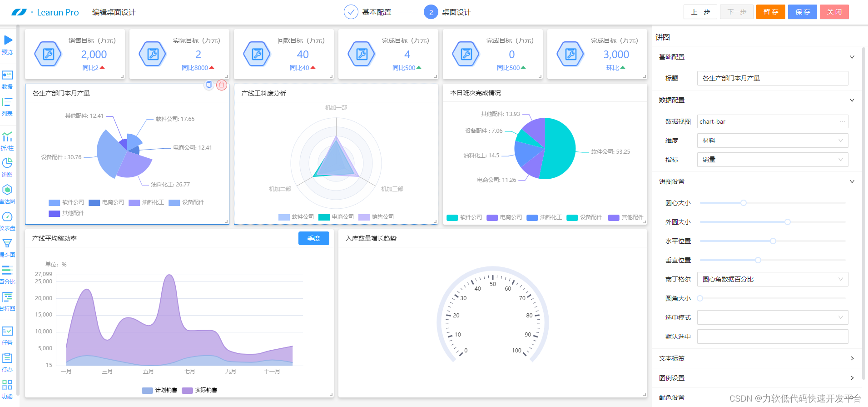Viewport: 868px width, 407px height.
Task: Adjust the 水平位置 slider
Action: coord(773,241)
